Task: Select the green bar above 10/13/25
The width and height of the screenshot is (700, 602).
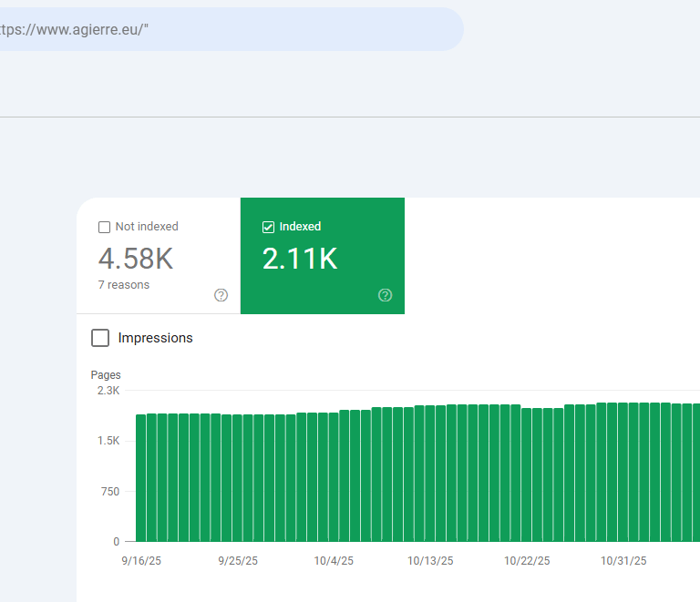Action: pyautogui.click(x=430, y=478)
